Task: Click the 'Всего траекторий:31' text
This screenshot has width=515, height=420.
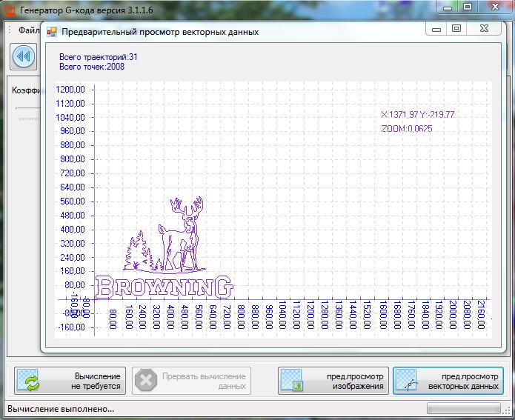Action: 99,57
